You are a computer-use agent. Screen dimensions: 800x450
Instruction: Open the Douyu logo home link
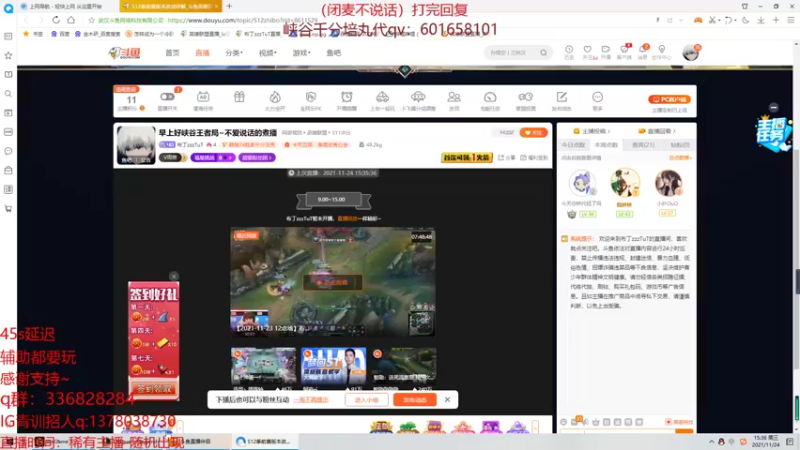pos(124,53)
